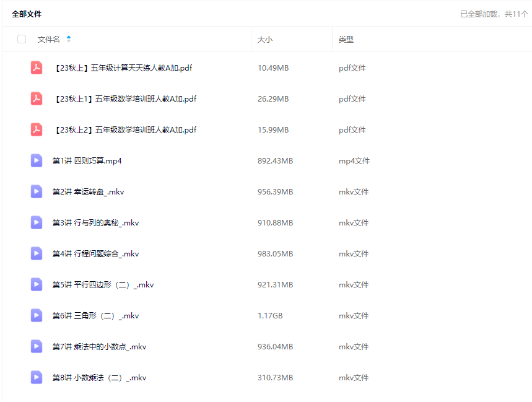Image resolution: width=532 pixels, height=402 pixels.
Task: Sort files using 文件名 sort arrow
Action: tap(69, 39)
